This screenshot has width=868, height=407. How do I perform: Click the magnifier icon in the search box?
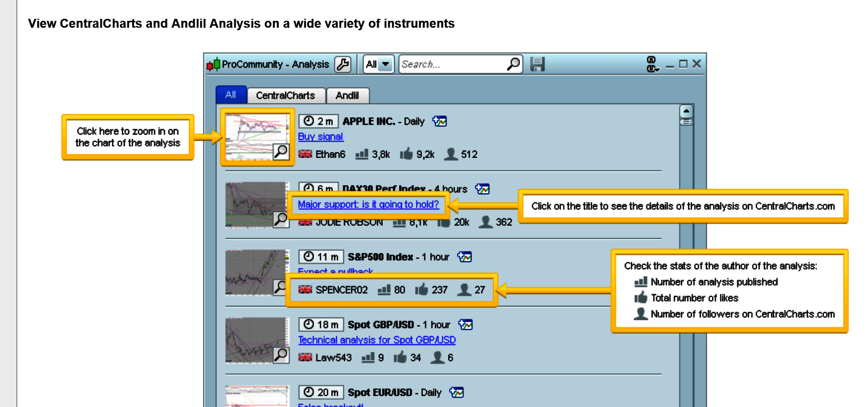513,64
